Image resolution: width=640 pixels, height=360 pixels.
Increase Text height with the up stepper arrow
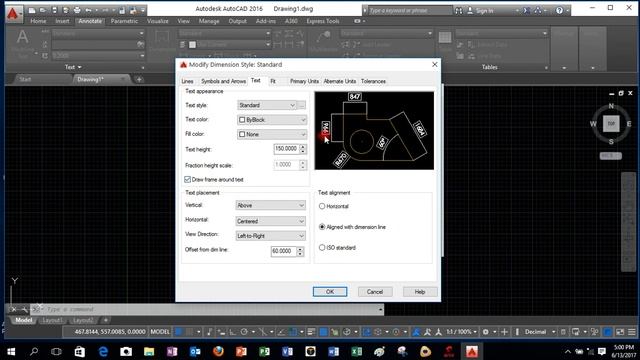pyautogui.click(x=303, y=147)
